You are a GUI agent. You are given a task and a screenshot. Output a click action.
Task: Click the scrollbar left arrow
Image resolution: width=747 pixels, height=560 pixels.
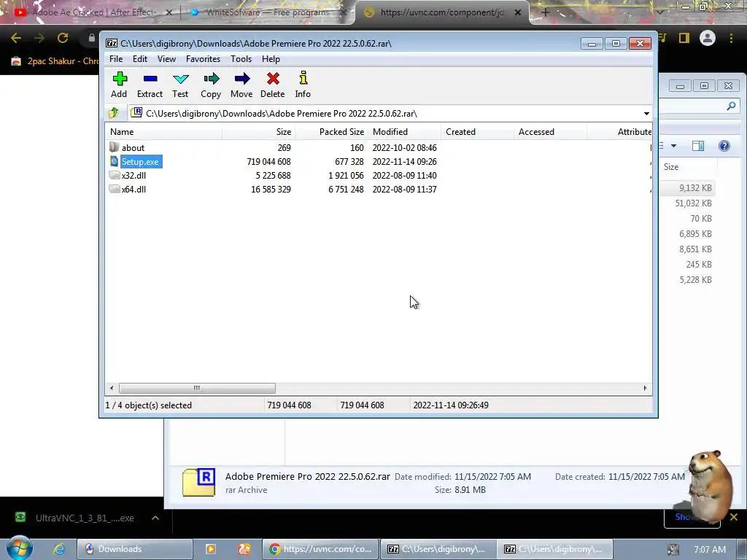click(112, 388)
